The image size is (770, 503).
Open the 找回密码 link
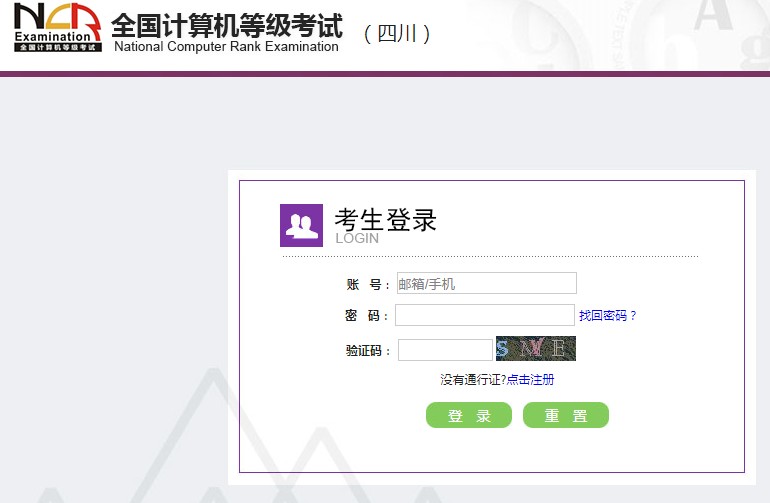607,315
